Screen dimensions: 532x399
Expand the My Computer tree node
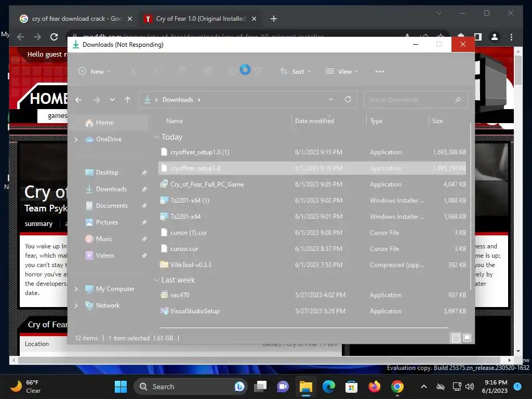[76, 289]
